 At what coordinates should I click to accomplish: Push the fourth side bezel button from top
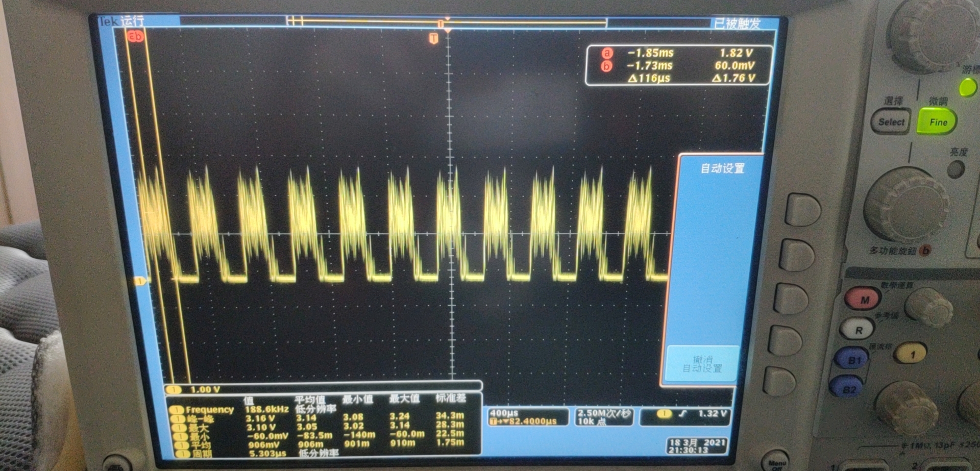[785, 340]
